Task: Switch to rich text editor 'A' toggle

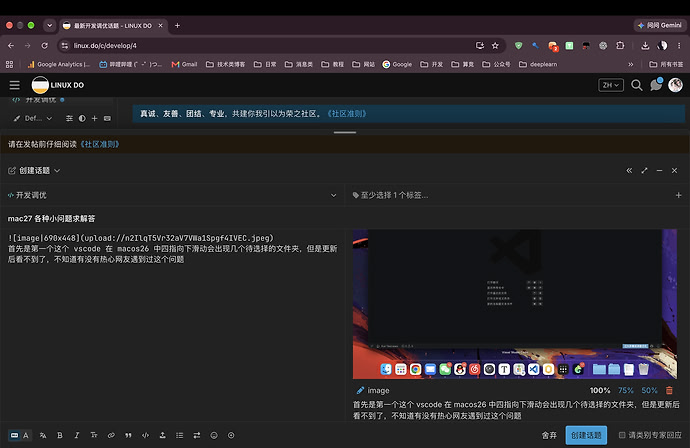Action: click(x=26, y=435)
